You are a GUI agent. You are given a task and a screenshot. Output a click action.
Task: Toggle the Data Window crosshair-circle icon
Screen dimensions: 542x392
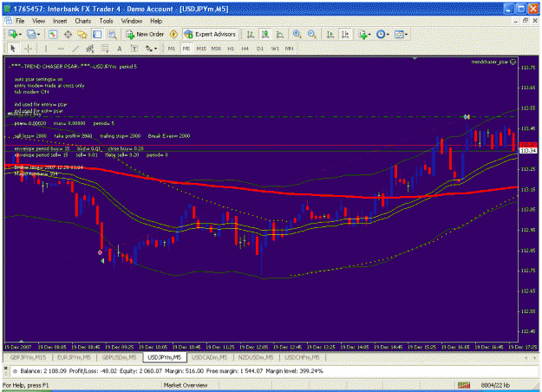(x=68, y=34)
